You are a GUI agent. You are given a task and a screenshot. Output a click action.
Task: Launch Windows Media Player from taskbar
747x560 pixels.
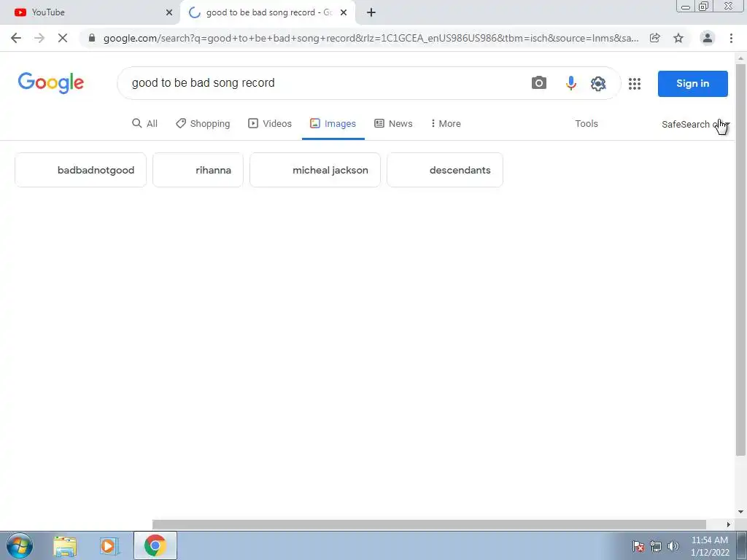coord(109,545)
